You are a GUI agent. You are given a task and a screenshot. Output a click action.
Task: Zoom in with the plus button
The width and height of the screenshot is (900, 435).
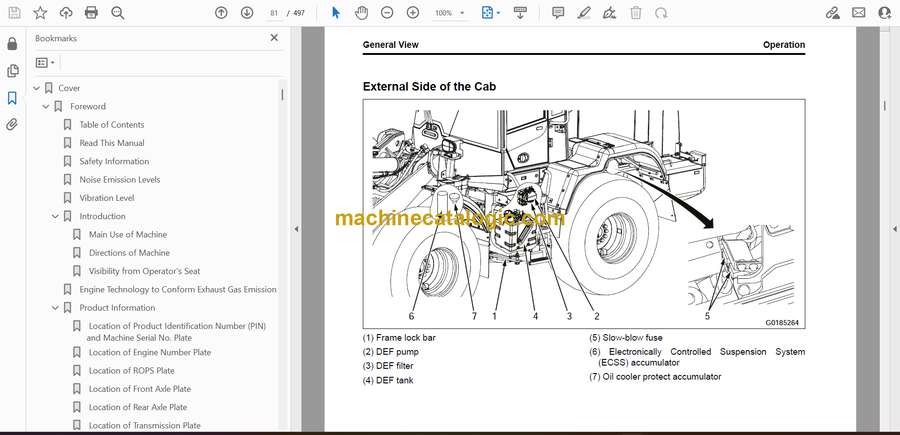click(x=413, y=13)
